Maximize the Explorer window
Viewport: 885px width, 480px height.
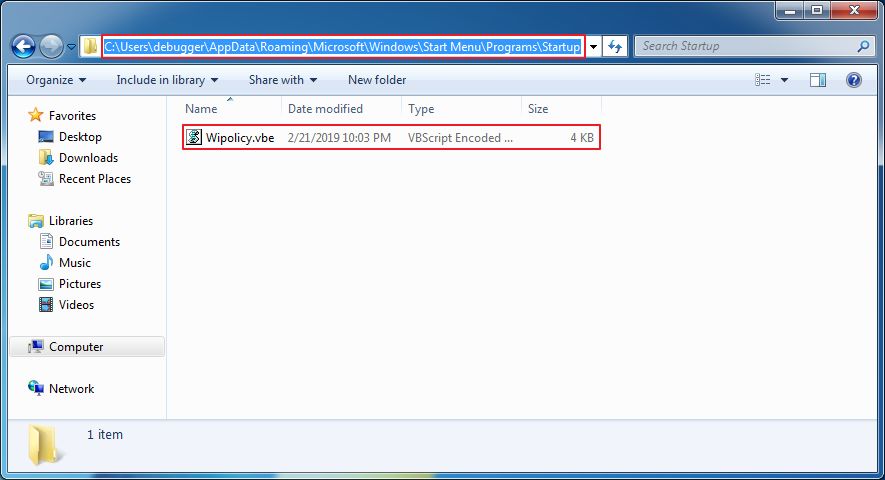[x=817, y=11]
